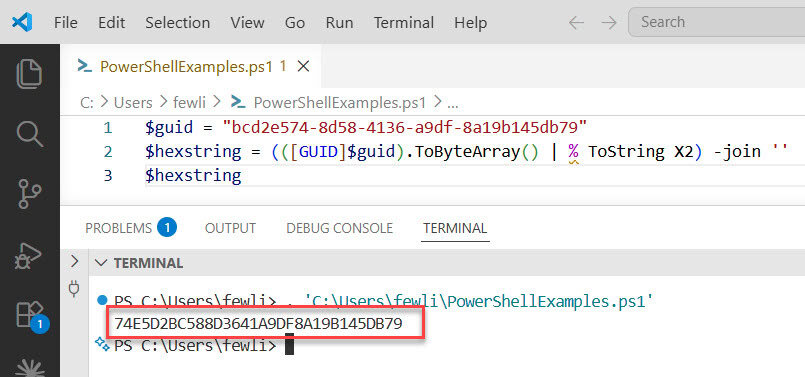Click the GUID string 'bcd2e574-8d58-4136-a9df-8a19b145db79'
Viewport: 805px width, 377px height.
(x=404, y=127)
